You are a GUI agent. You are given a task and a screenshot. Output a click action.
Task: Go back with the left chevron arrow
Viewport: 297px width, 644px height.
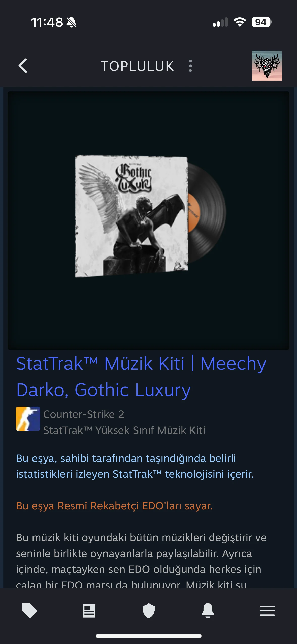pyautogui.click(x=23, y=66)
